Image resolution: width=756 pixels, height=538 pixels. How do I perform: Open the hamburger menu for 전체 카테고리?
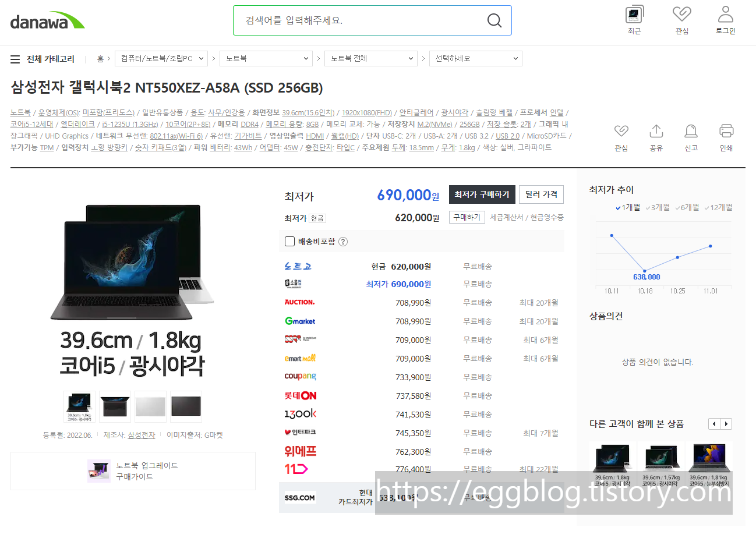tap(15, 59)
